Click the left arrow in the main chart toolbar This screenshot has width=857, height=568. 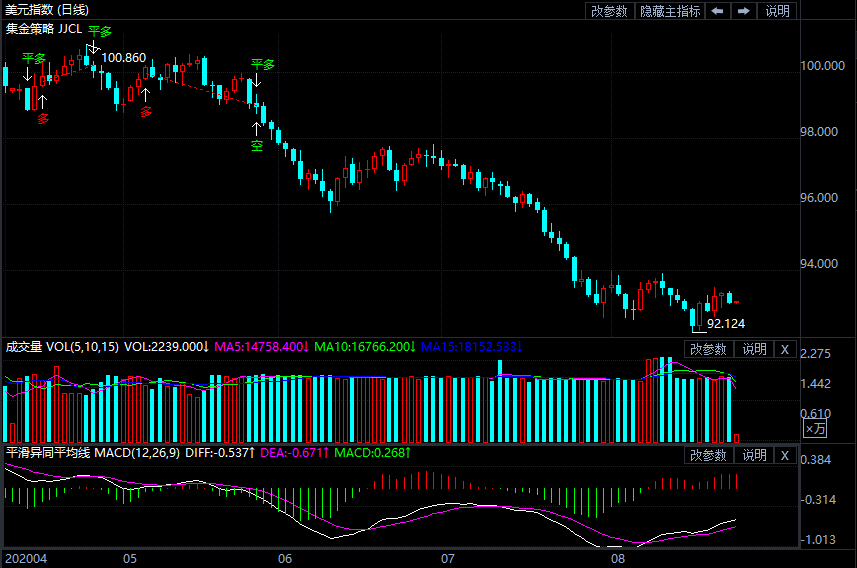(717, 11)
